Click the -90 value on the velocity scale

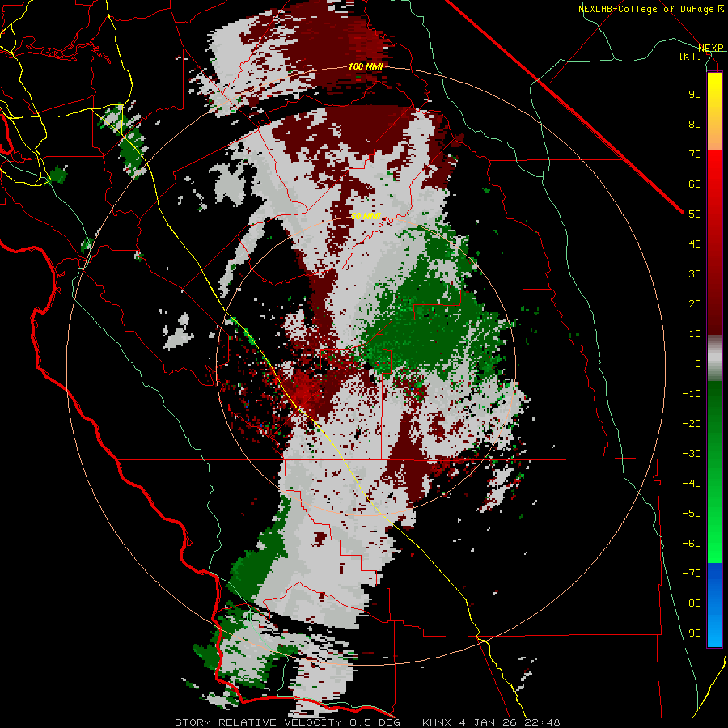[692, 633]
